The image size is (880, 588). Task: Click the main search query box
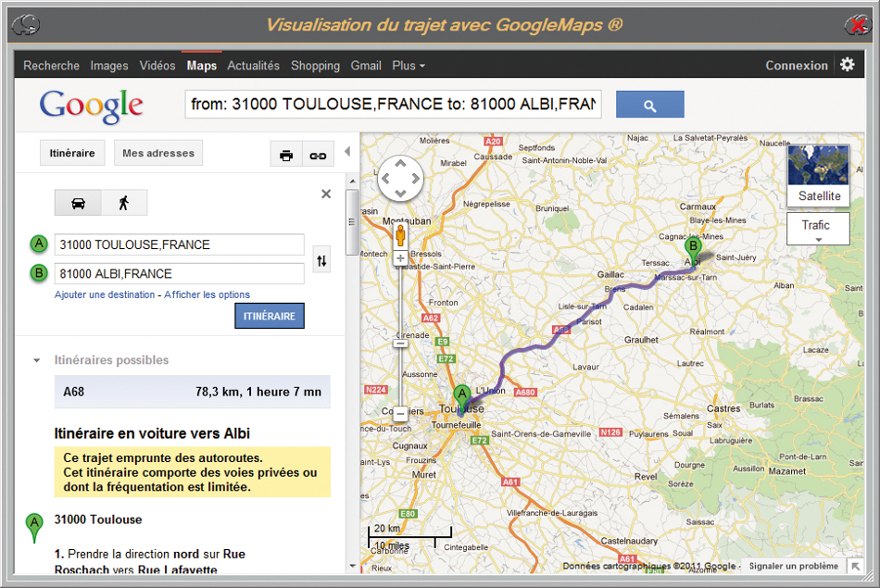point(393,105)
